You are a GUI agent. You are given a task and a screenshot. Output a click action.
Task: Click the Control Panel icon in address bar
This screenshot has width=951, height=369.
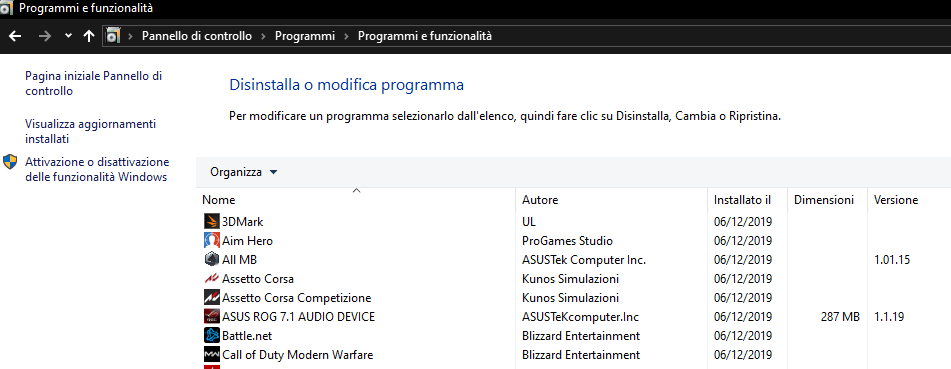tap(113, 36)
